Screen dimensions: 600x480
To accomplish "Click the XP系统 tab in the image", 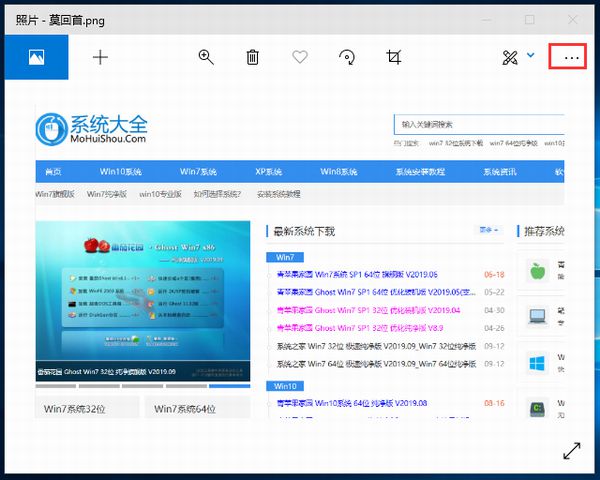I will coord(271,171).
